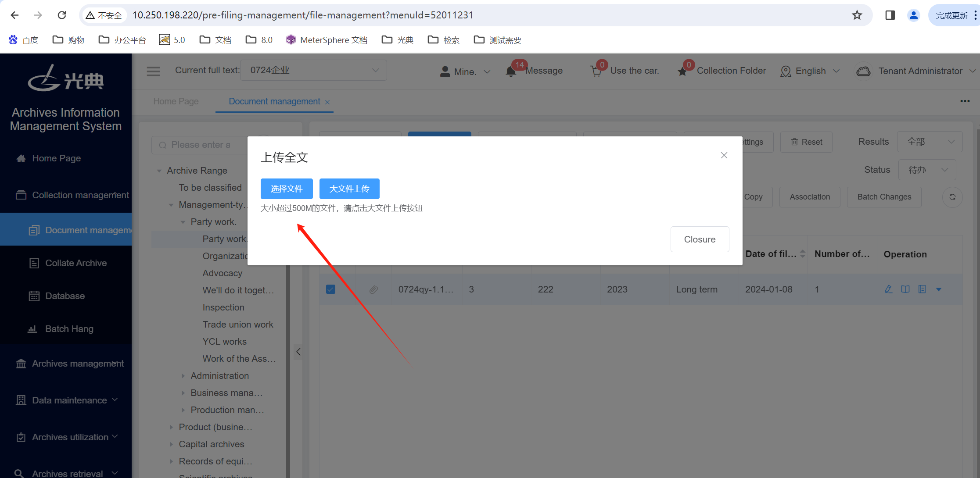Close the 上传全文 dialog with X
The image size is (980, 478).
point(724,155)
